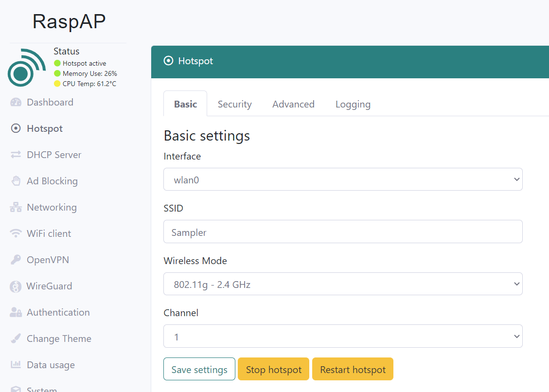
Task: Click the Networking diagram icon
Action: 16,207
